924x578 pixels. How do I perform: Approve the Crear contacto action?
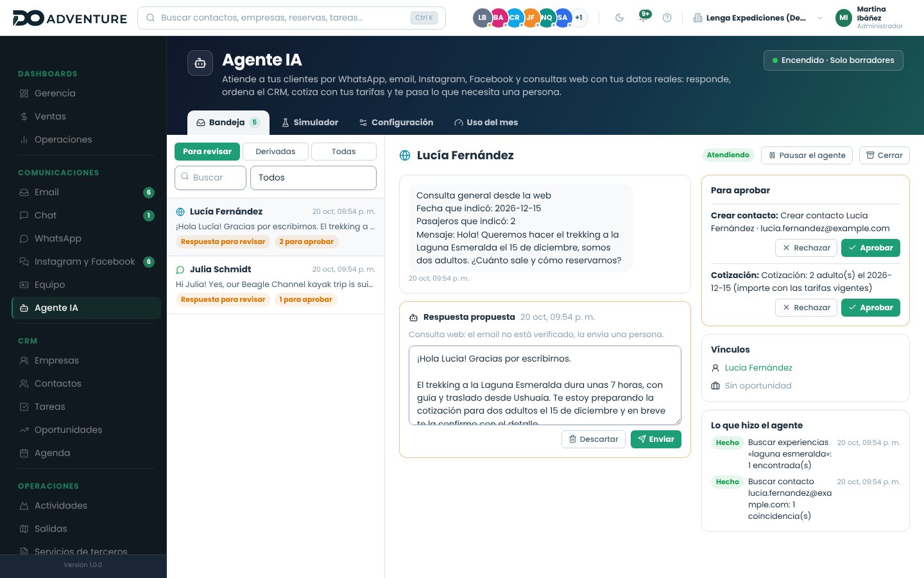click(x=871, y=248)
